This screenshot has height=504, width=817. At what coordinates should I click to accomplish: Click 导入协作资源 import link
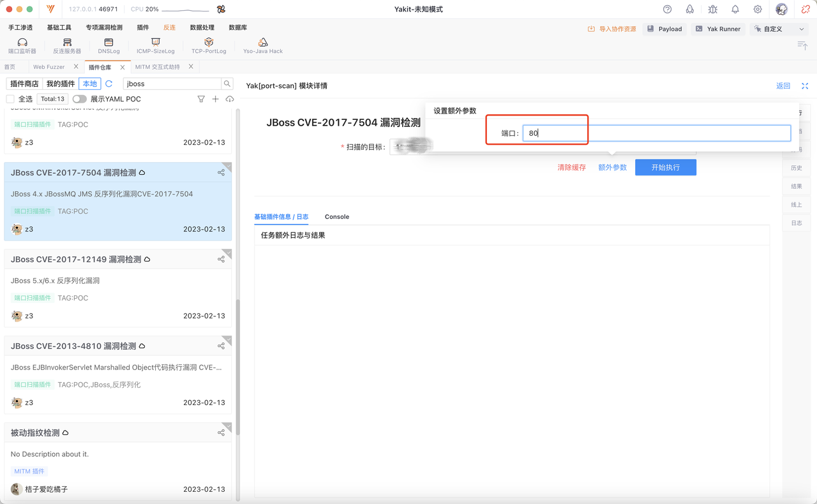coord(611,29)
